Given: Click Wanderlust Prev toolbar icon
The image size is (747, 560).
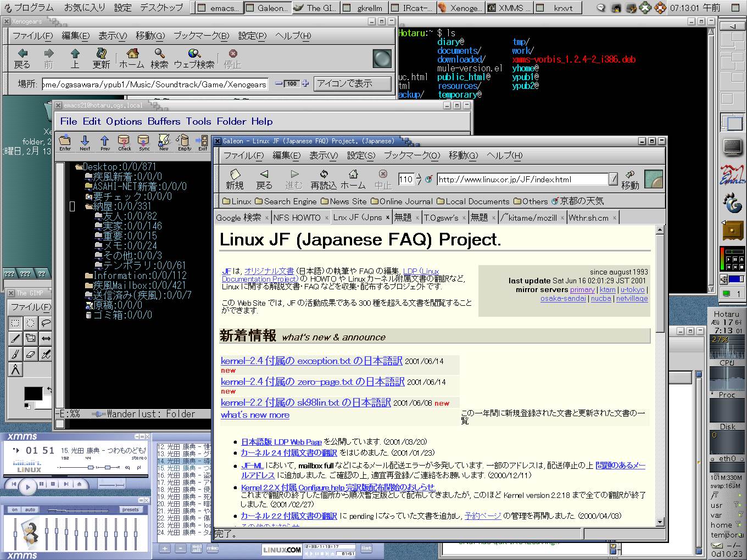Looking at the screenshot, I should (105, 143).
